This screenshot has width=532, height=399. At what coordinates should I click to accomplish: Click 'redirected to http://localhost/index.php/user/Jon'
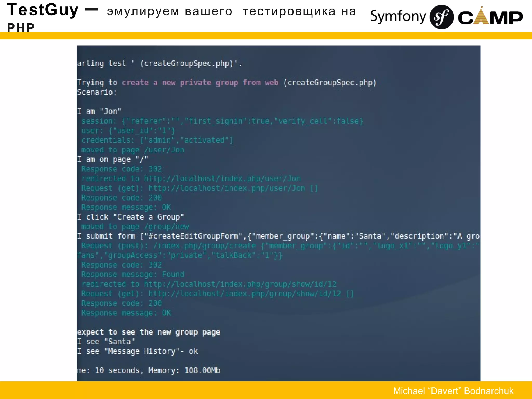coord(191,179)
